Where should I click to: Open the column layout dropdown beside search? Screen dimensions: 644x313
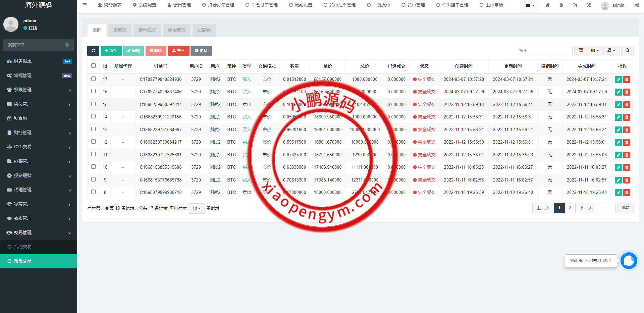[595, 51]
